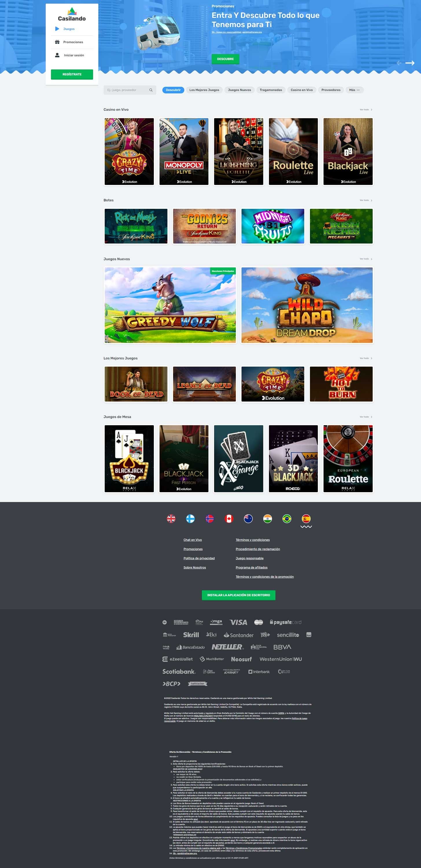Screen dimensions: 421x868
Task: Expand Casino en Vivo 'Ver todo'
Action: 366,109
